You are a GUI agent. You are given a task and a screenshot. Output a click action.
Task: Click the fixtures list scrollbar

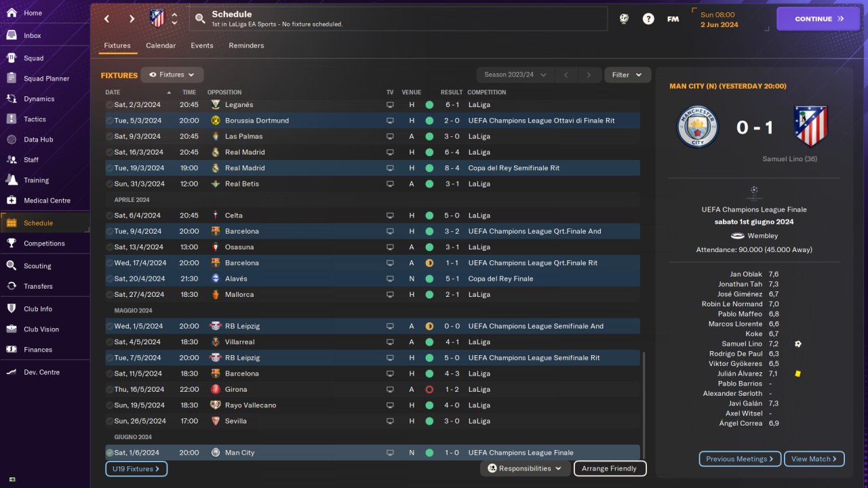click(x=644, y=404)
